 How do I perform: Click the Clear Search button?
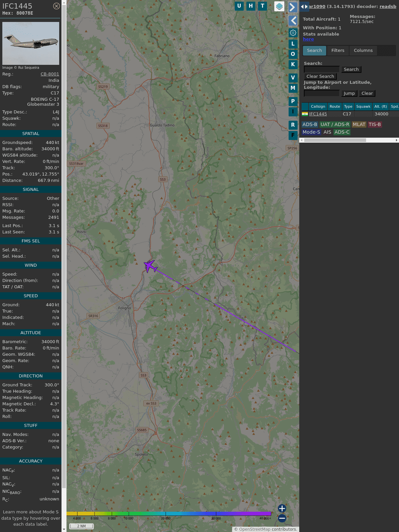click(x=320, y=76)
